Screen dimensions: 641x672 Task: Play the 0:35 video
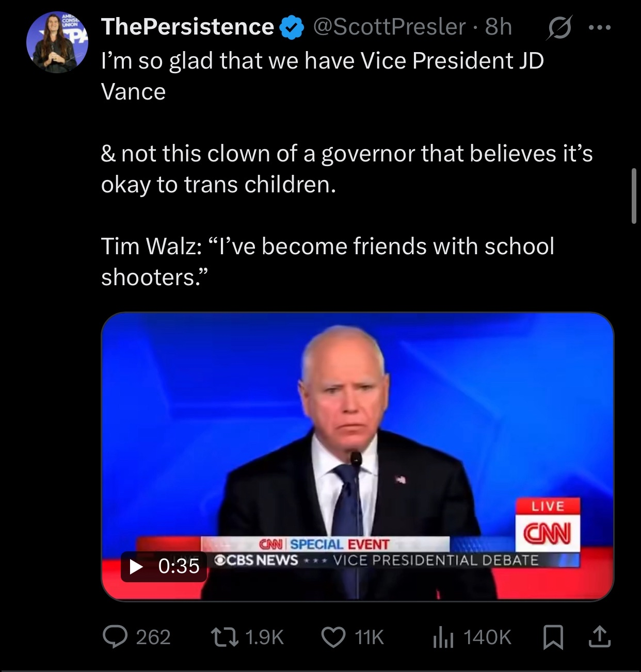(x=136, y=567)
